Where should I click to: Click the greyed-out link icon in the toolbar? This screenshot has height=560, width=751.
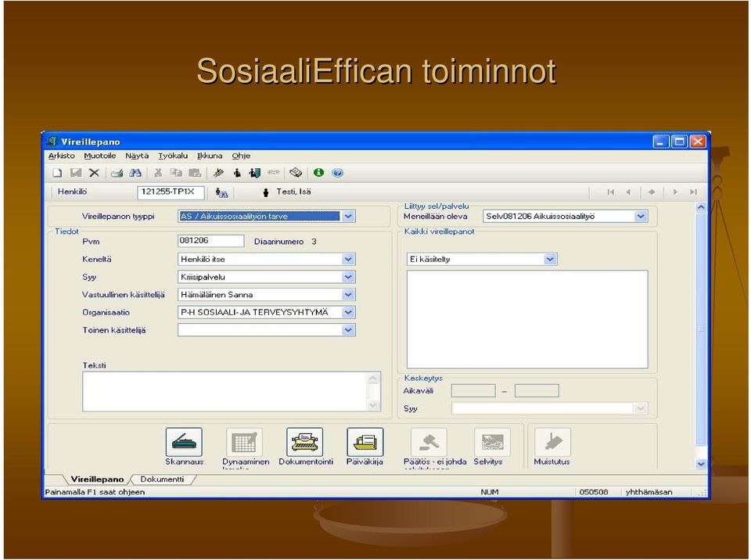(274, 172)
